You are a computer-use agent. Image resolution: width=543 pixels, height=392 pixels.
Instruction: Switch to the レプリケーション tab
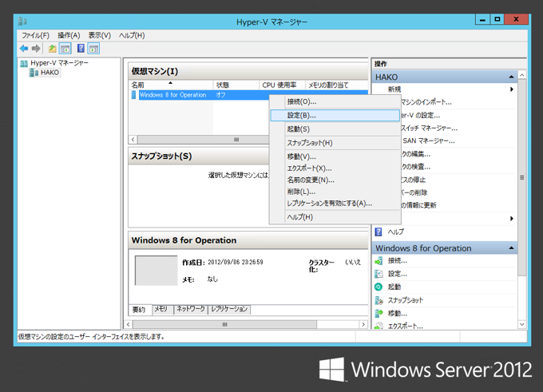(x=229, y=309)
